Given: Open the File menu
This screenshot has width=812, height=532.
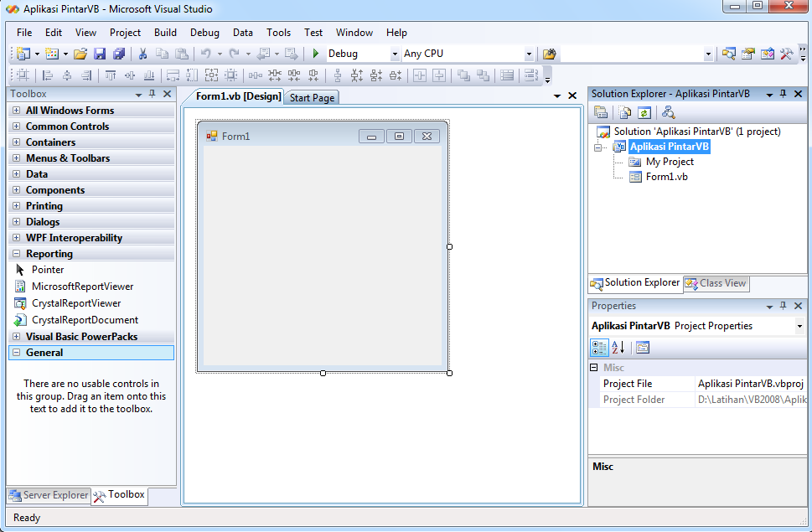Looking at the screenshot, I should click(x=24, y=33).
